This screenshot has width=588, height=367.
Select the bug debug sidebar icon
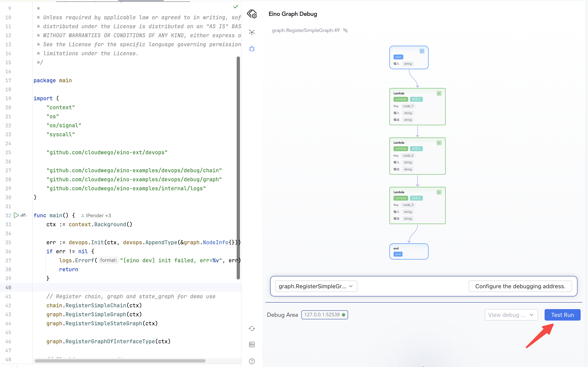point(252,49)
